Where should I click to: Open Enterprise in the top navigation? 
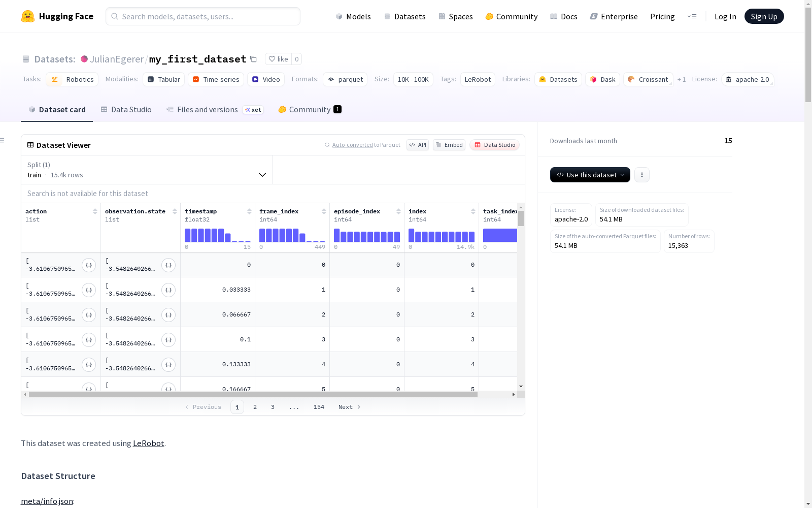point(614,16)
